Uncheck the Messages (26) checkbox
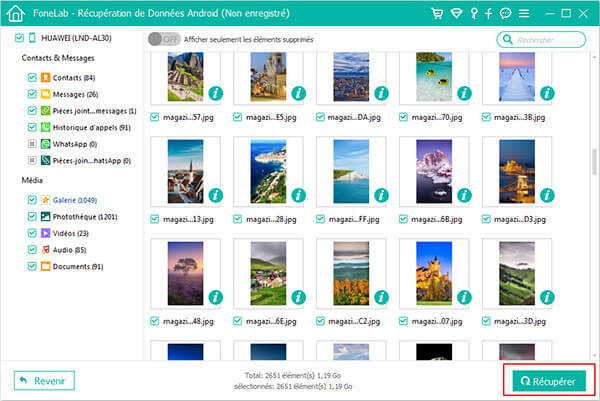The width and height of the screenshot is (600, 401). (32, 94)
